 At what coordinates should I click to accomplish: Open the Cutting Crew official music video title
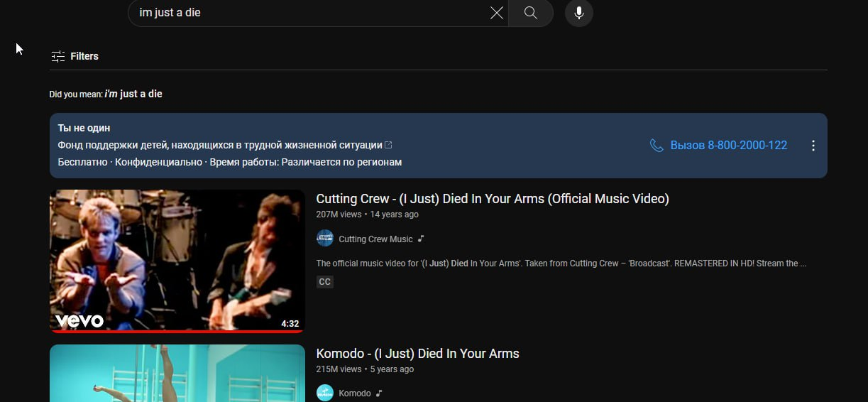[492, 199]
